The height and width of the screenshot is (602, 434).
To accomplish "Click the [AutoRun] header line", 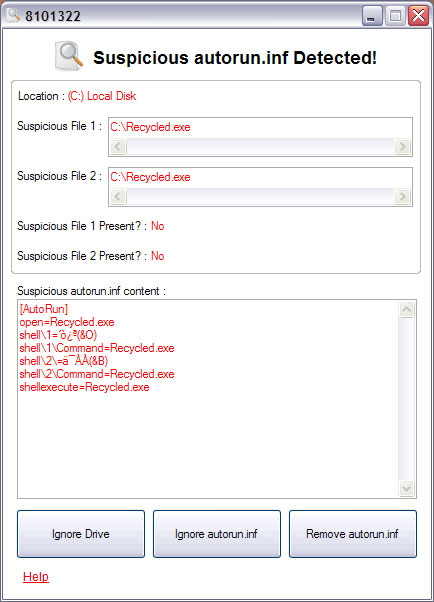I will (44, 309).
